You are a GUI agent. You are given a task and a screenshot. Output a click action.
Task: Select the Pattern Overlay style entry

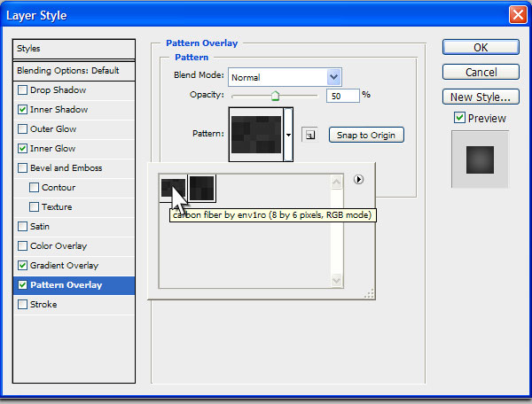(x=74, y=285)
